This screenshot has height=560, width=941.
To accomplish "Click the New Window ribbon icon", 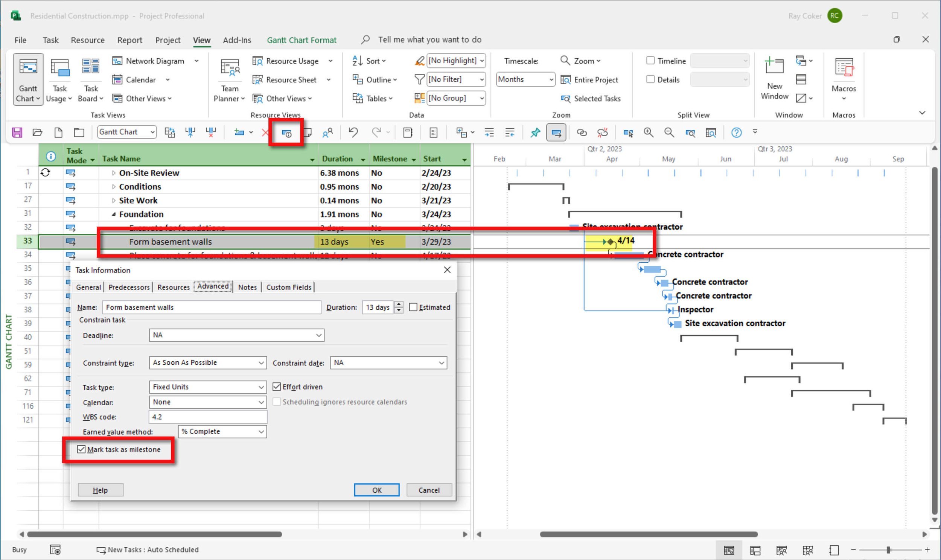I will (774, 65).
